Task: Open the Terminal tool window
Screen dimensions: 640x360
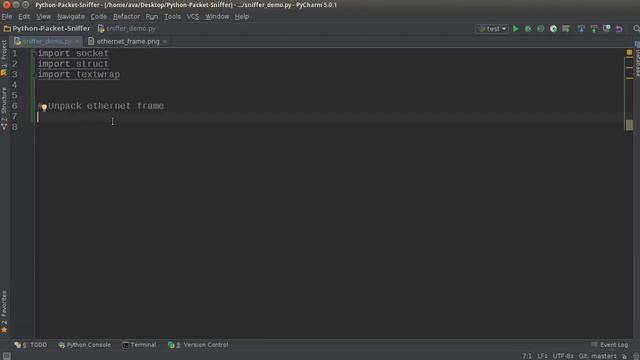Action: (x=139, y=345)
